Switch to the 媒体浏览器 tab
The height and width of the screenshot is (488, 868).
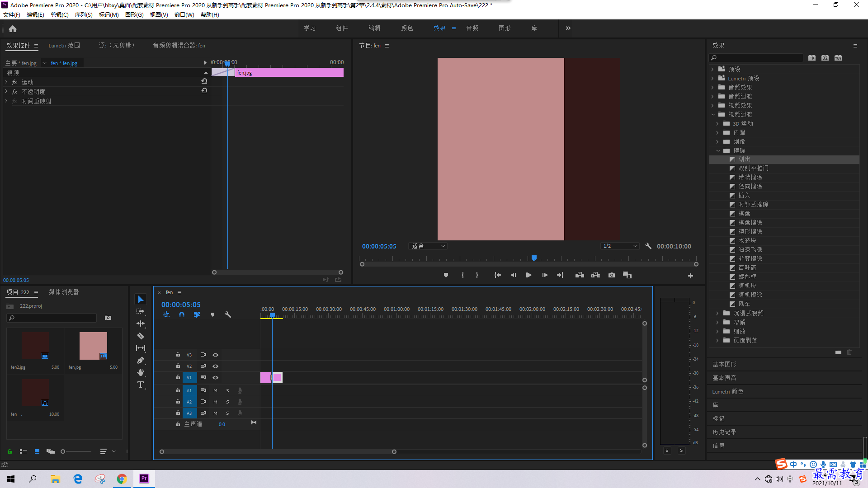(x=64, y=292)
